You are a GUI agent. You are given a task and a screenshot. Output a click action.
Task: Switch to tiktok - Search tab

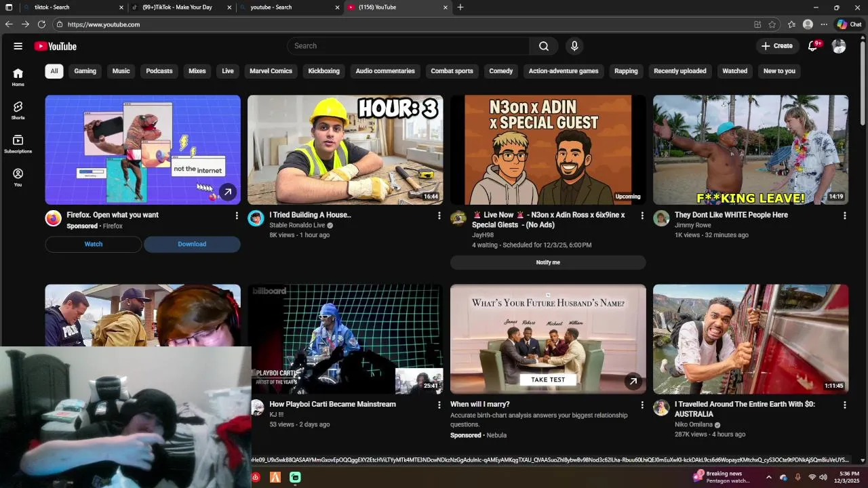(73, 7)
